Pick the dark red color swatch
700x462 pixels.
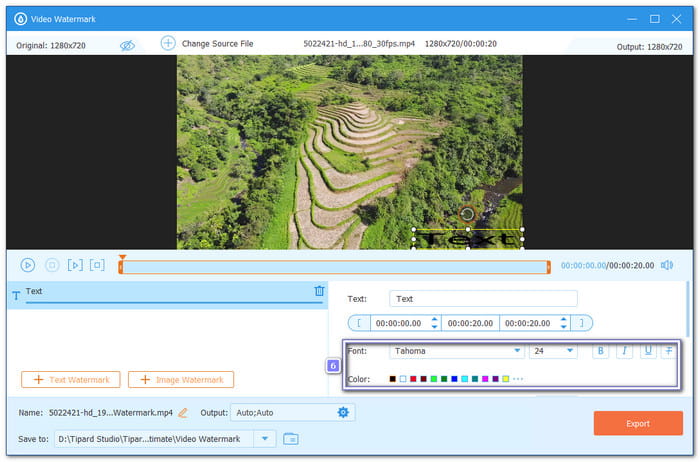(x=423, y=379)
